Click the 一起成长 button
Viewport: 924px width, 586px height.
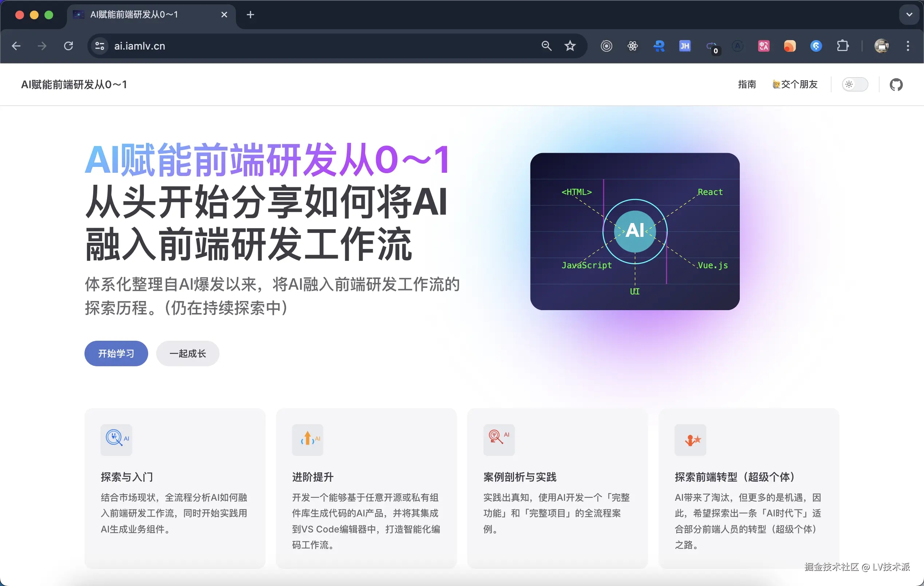(187, 353)
